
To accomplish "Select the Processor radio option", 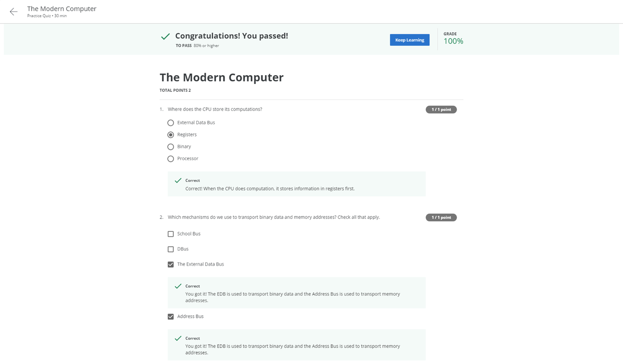I will (x=170, y=159).
